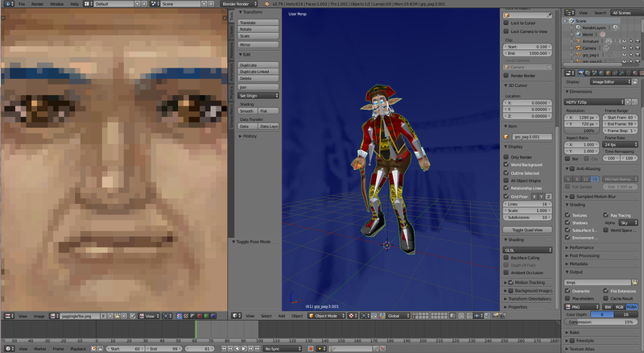Enable All Object Origins checkbox
The image size is (644, 353).
[x=506, y=181]
